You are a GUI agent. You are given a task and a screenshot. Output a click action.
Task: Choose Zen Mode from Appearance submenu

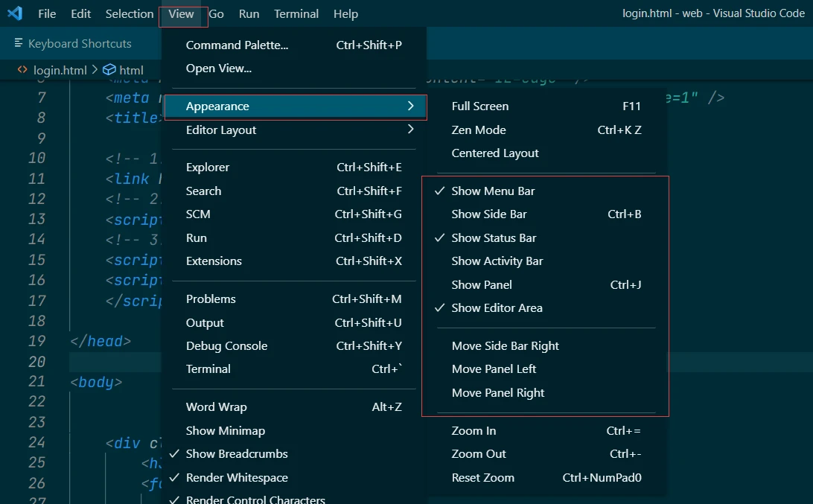click(479, 130)
